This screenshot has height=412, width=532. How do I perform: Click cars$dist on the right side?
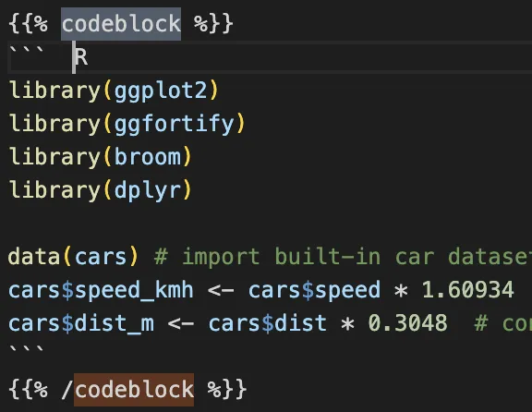(267, 323)
